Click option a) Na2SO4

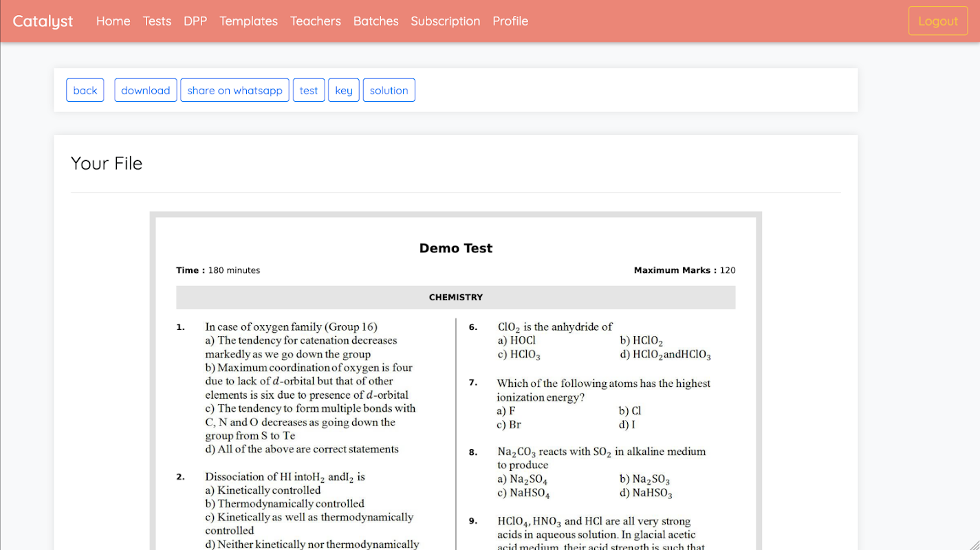point(523,480)
